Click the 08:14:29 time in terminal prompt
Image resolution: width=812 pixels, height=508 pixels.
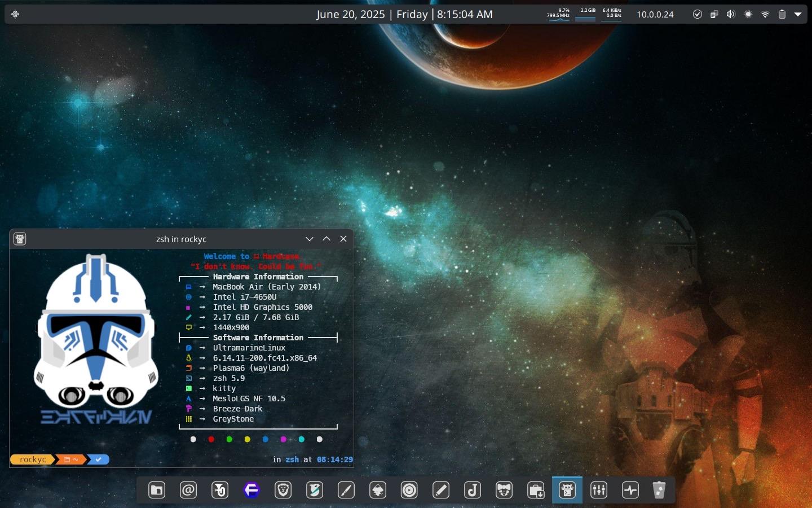pos(335,459)
